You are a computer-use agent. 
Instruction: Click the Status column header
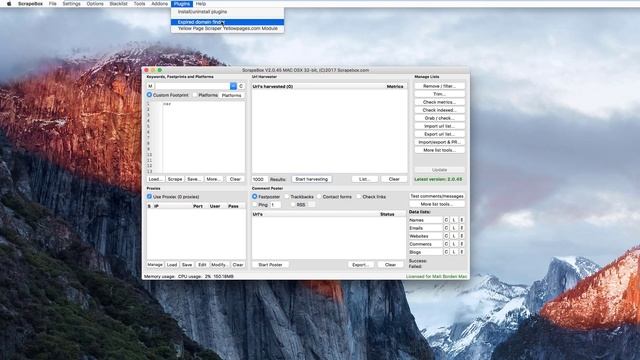387,214
